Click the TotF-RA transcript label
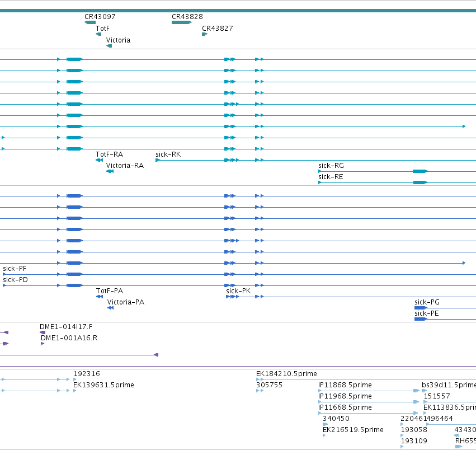Image resolution: width=476 pixels, height=450 pixels. click(109, 154)
